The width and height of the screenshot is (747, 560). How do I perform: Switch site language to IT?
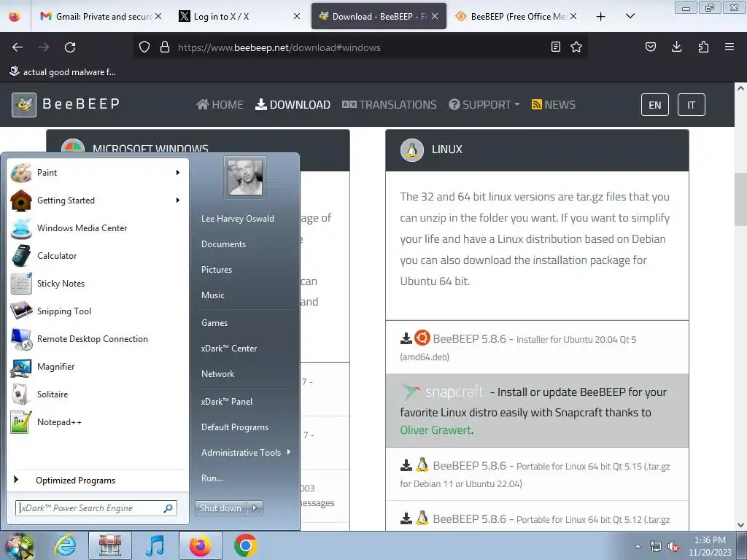(x=692, y=105)
